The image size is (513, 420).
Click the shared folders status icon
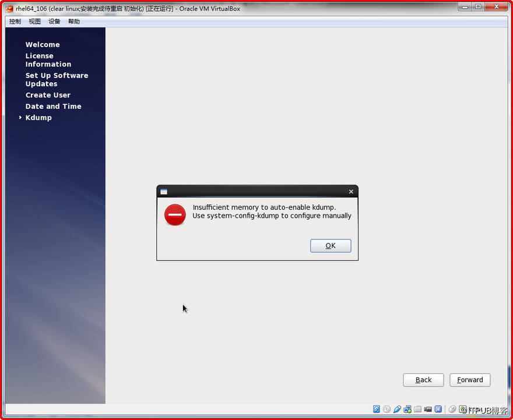(418, 409)
